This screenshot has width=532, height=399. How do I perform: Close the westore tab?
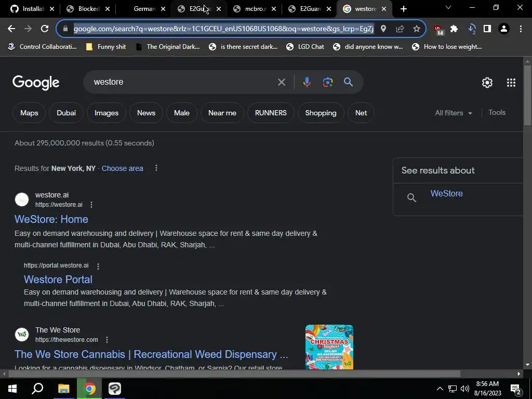384,9
